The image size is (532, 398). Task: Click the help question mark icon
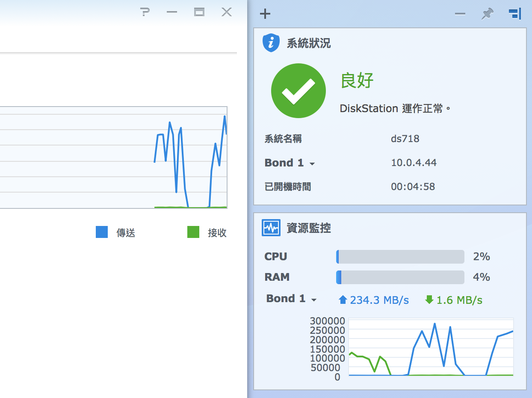145,12
